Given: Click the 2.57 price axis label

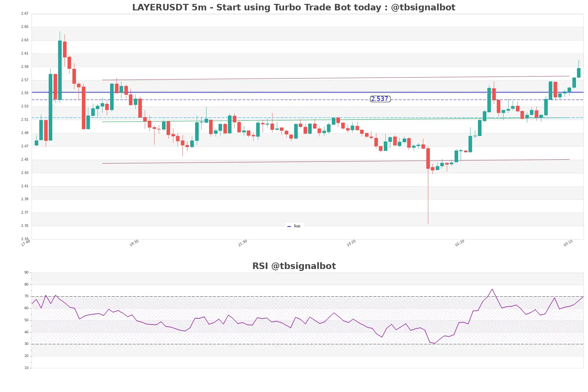Looking at the screenshot, I should coord(25,80).
